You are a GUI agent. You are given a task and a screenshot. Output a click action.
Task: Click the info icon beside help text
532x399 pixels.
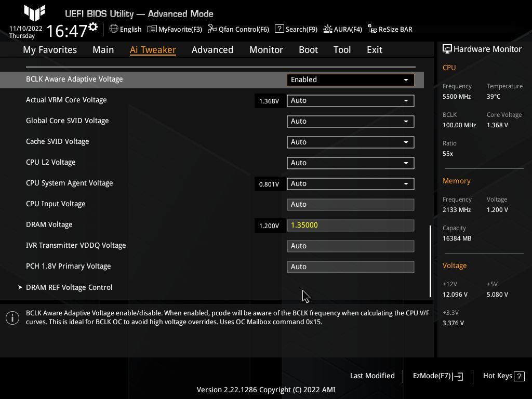[12, 318]
